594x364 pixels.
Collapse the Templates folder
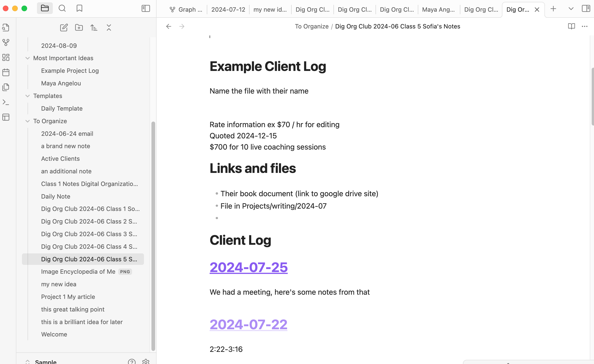28,96
